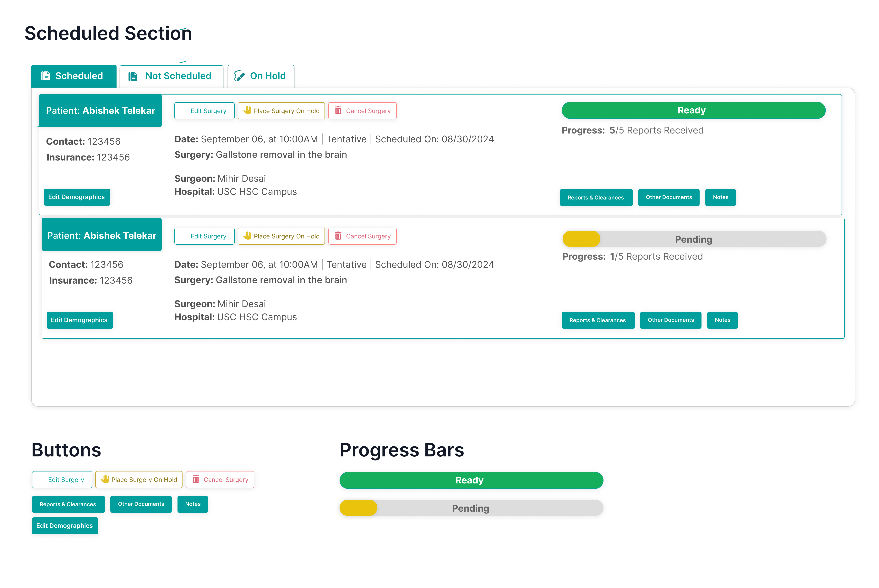Edit Surgery for the Ready patient card
This screenshot has height=588, width=879.
(204, 111)
